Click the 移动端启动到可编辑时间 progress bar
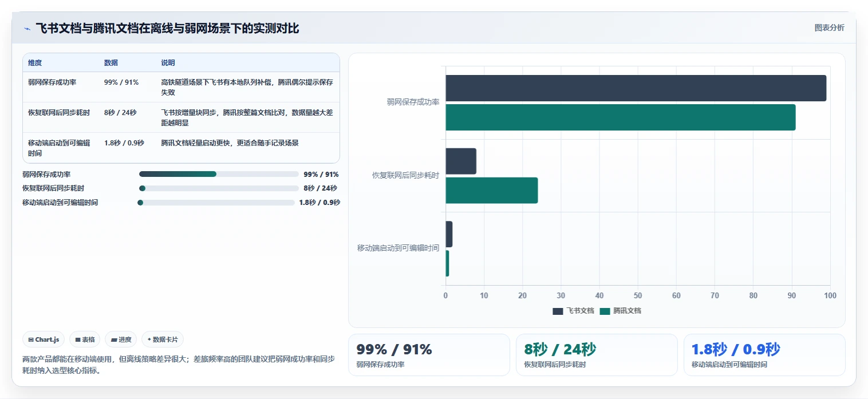This screenshot has height=399, width=868. [216, 202]
